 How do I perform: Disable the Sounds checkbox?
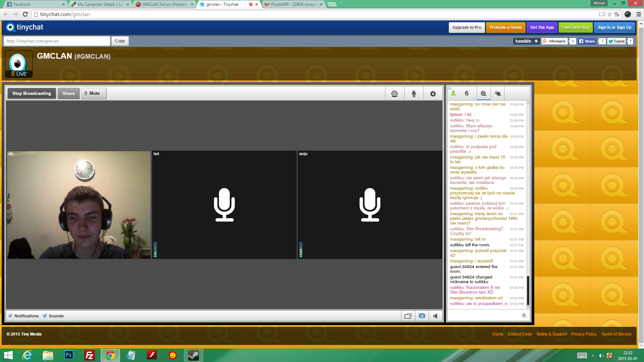point(45,316)
